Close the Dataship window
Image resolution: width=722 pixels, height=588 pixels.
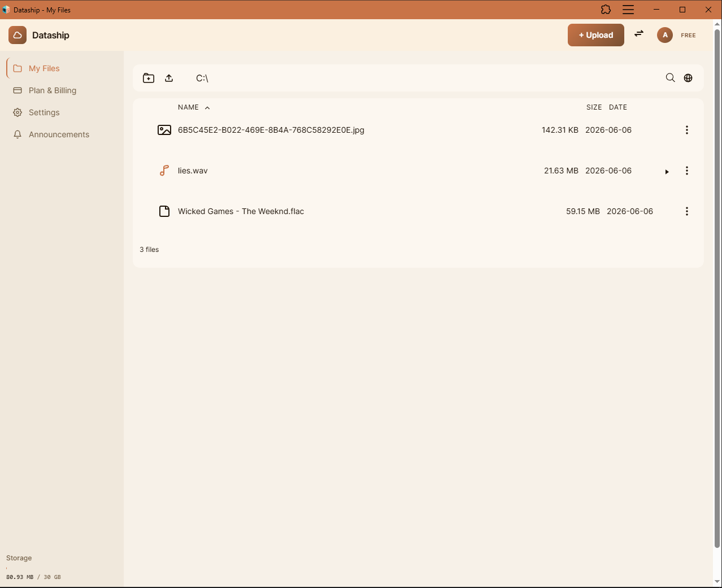click(708, 10)
